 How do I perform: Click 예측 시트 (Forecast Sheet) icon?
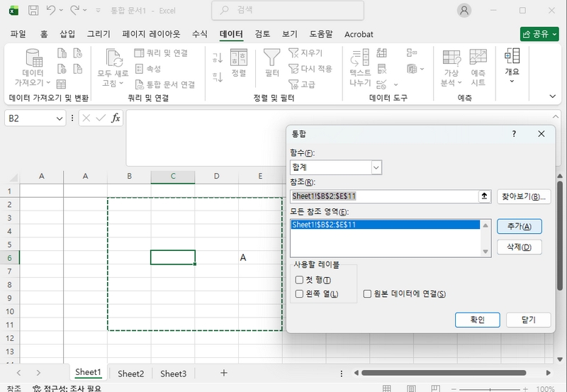point(478,67)
